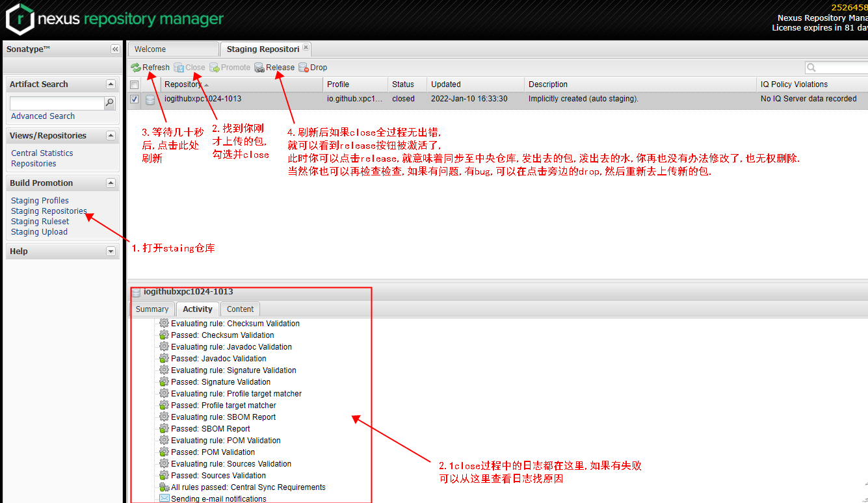868x503 pixels.
Task: Select 'Passed: Profile target matcher' entry
Action: pyautogui.click(x=224, y=406)
